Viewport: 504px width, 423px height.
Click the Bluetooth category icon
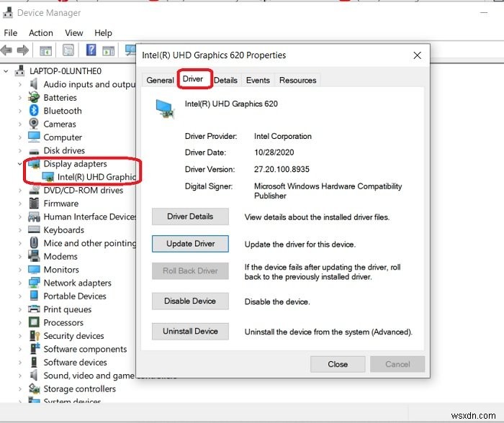34,111
